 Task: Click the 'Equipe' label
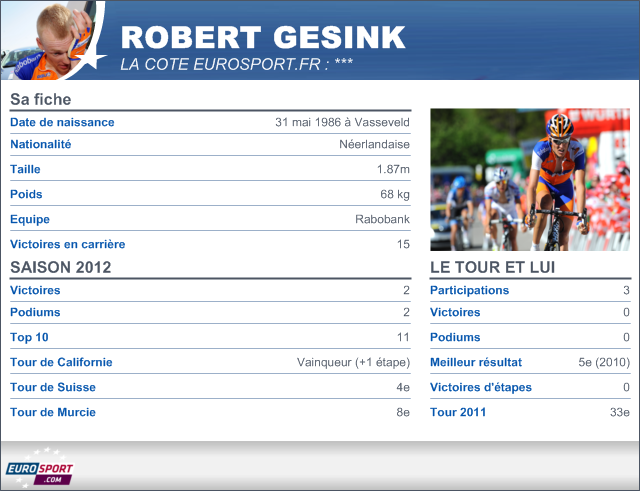coord(30,219)
